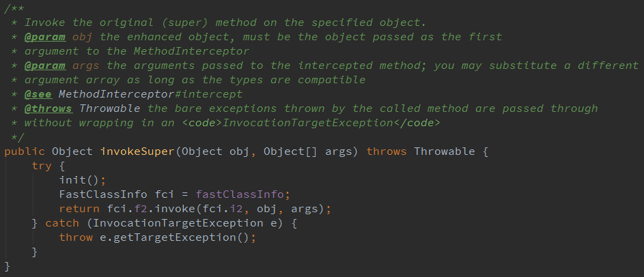
Task: Click the @param tag before args
Action: pos(45,65)
